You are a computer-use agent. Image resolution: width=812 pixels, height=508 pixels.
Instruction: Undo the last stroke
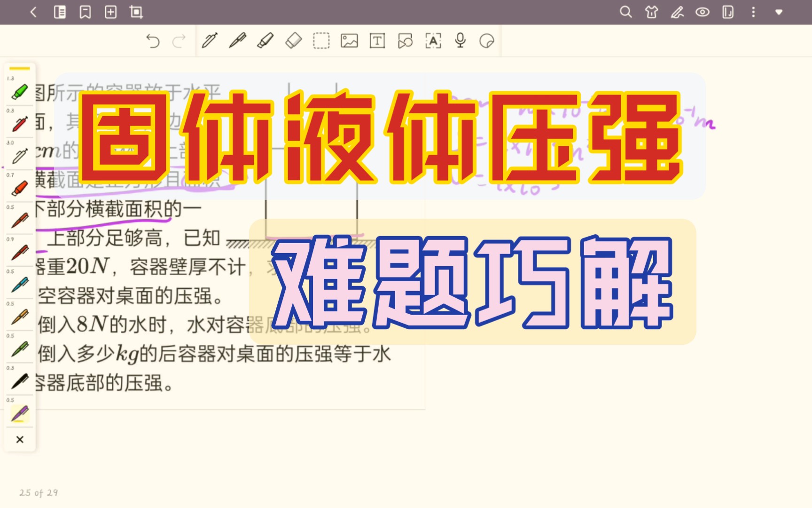pyautogui.click(x=153, y=41)
